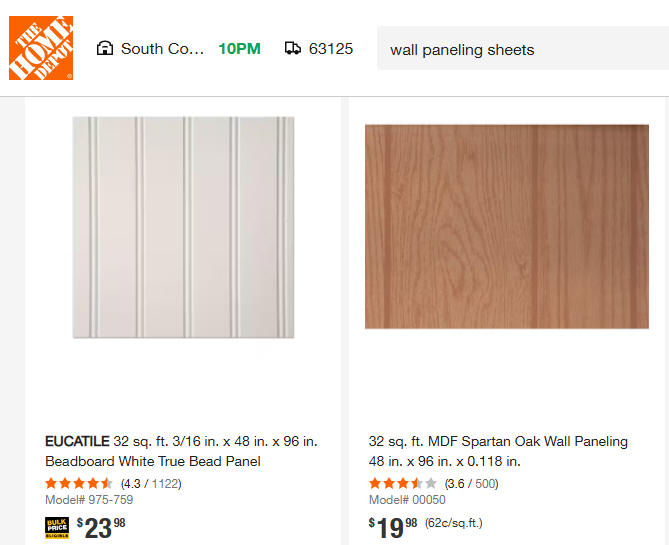Click the Bulk Price Eligible badge
This screenshot has width=669, height=545.
[57, 527]
